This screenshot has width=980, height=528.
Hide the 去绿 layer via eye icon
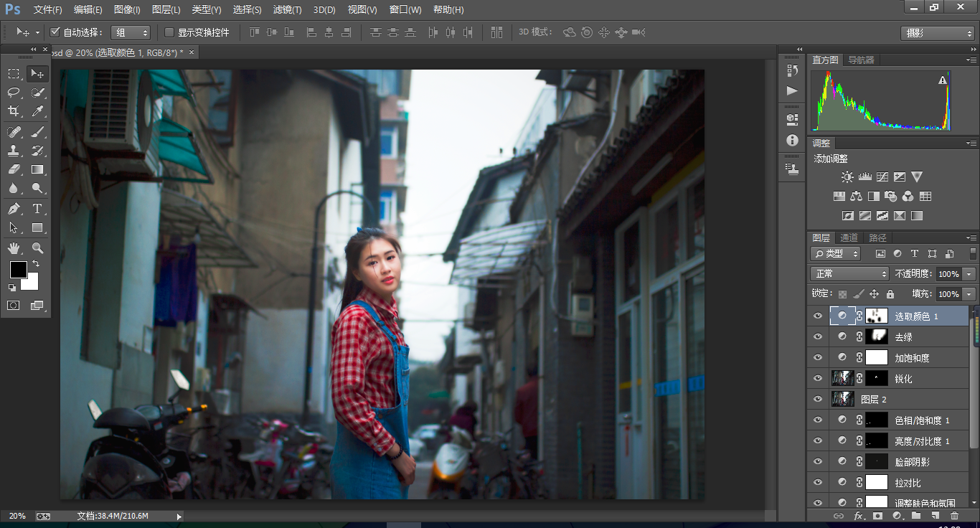[817, 336]
